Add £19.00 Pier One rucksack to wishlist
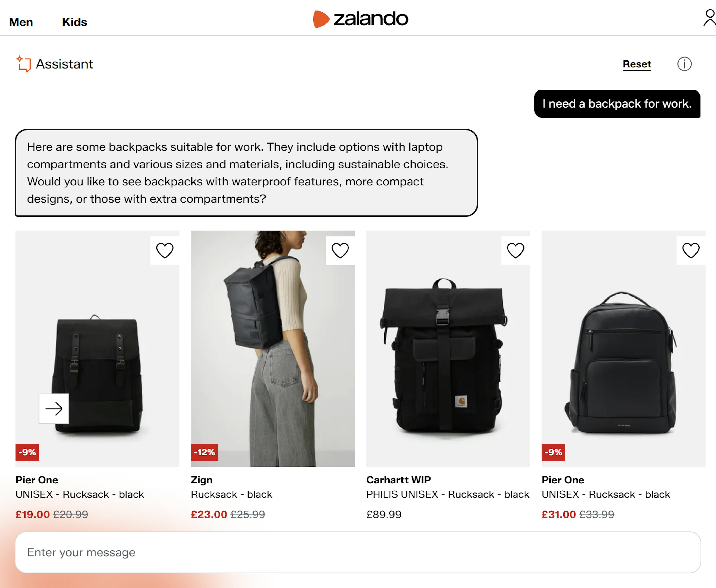 click(x=165, y=251)
